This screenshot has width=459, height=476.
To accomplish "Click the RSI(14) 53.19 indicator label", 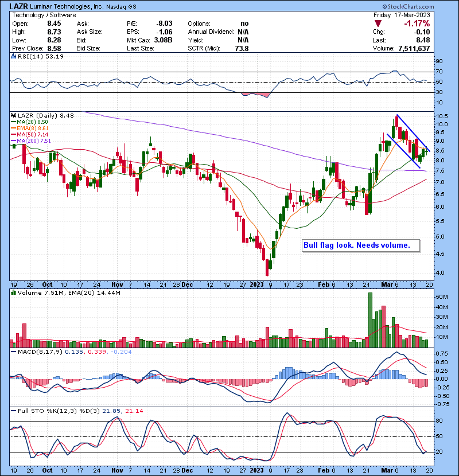I will coord(41,56).
